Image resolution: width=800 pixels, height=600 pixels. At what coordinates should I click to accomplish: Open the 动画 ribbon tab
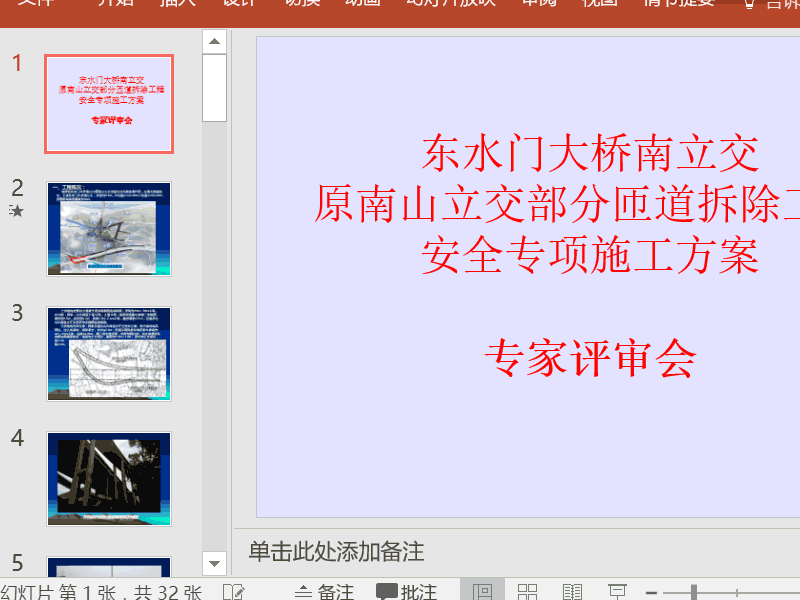363,3
